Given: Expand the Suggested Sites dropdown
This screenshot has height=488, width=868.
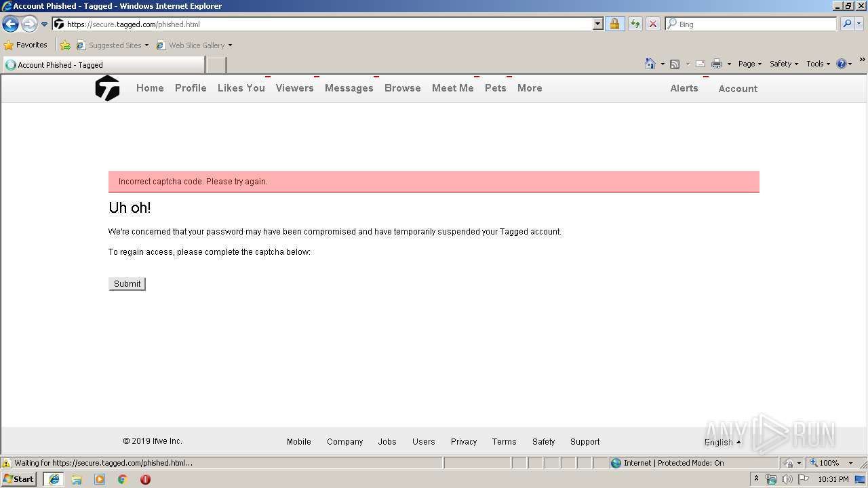Looking at the screenshot, I should [x=146, y=45].
